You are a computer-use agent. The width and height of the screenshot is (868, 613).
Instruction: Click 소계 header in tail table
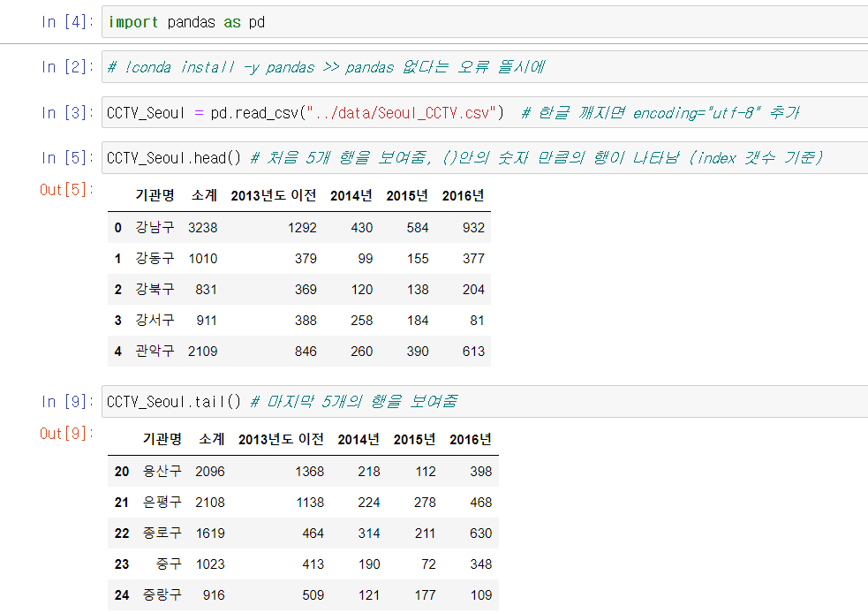pos(211,439)
